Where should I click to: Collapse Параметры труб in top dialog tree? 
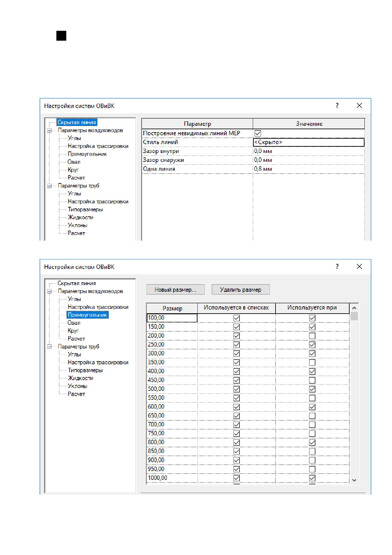(x=49, y=186)
